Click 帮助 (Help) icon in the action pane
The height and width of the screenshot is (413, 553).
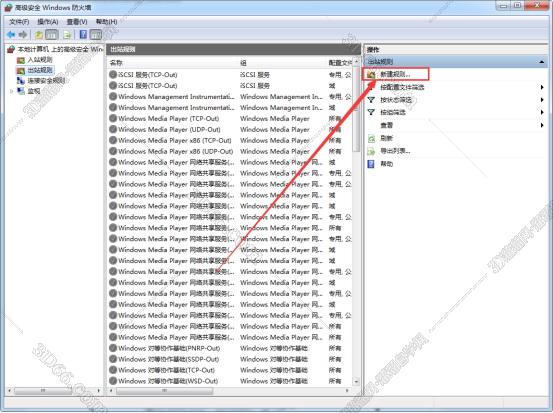tap(371, 164)
